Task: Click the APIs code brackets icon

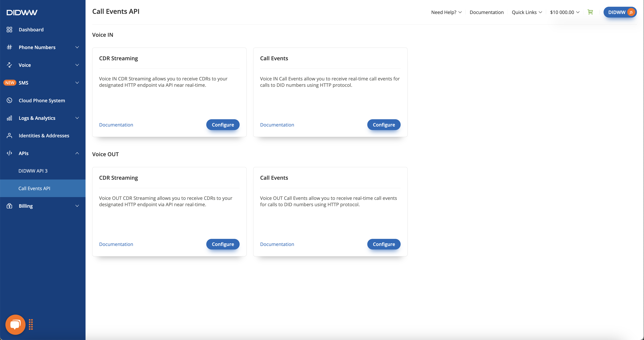Action: click(x=9, y=153)
